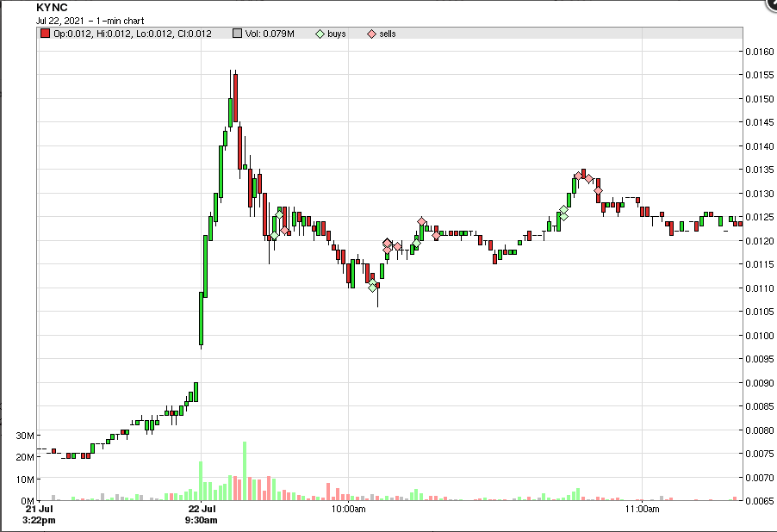Click the 0.0155 price axis label

pyautogui.click(x=760, y=75)
